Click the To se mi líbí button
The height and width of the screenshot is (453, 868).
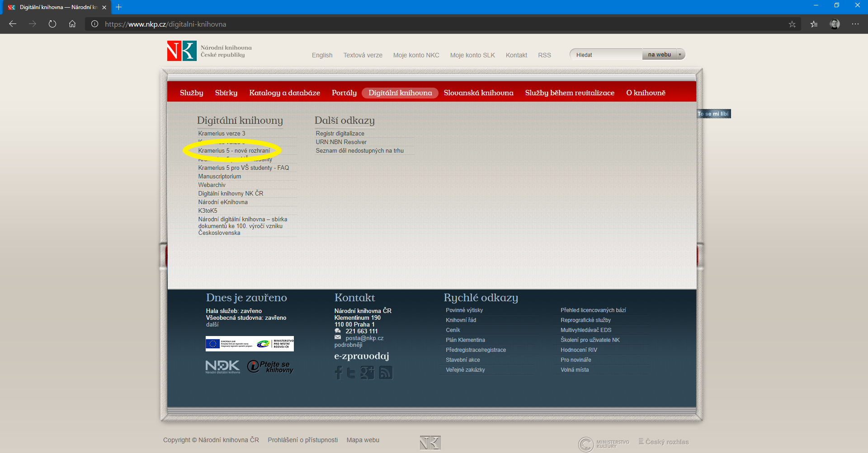[713, 114]
